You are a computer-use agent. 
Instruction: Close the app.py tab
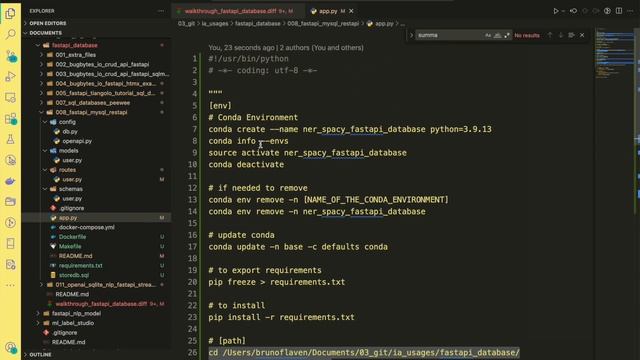351,11
